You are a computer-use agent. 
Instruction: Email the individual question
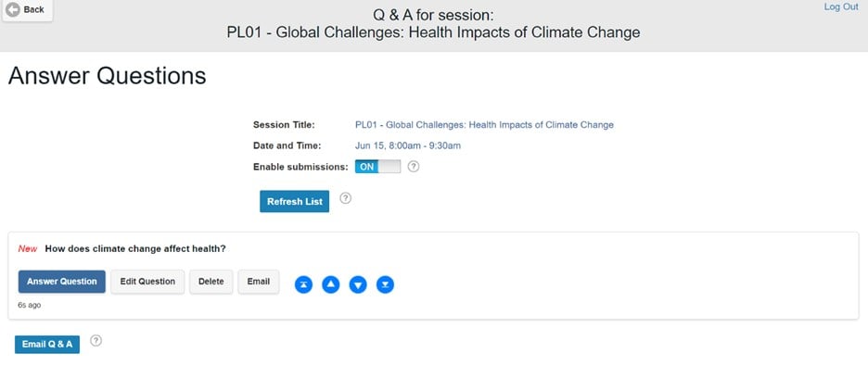259,282
